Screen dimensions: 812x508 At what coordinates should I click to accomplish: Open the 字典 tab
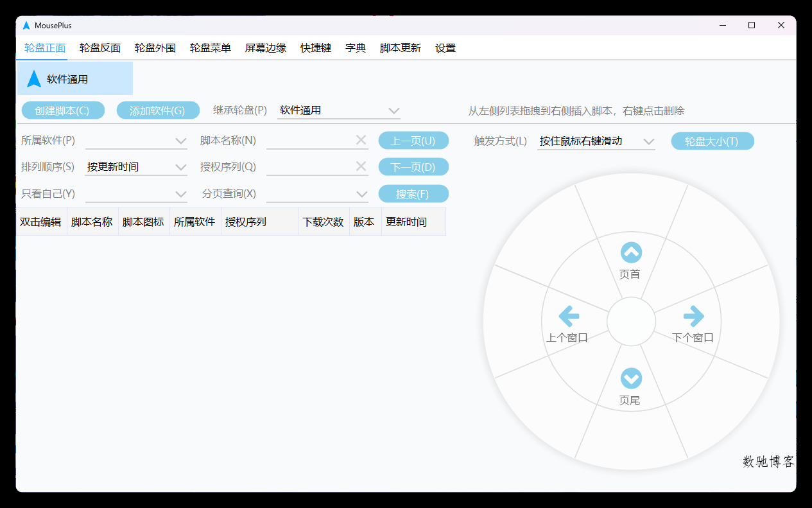(356, 48)
